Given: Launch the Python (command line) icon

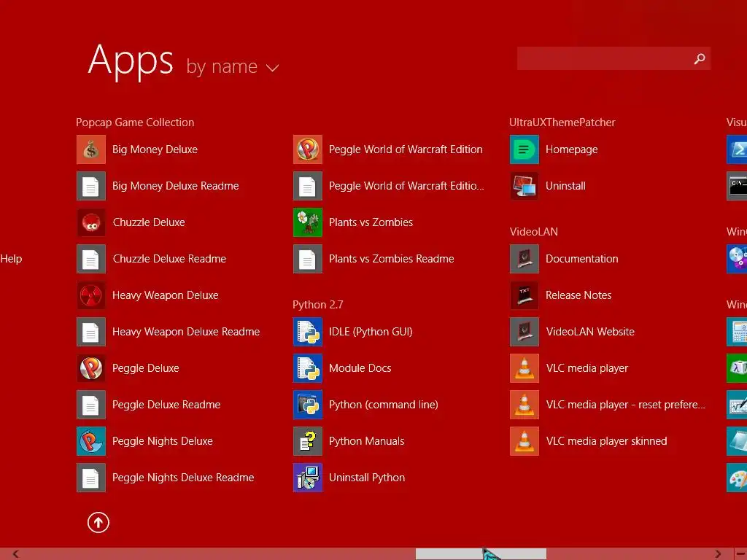Looking at the screenshot, I should (x=308, y=405).
